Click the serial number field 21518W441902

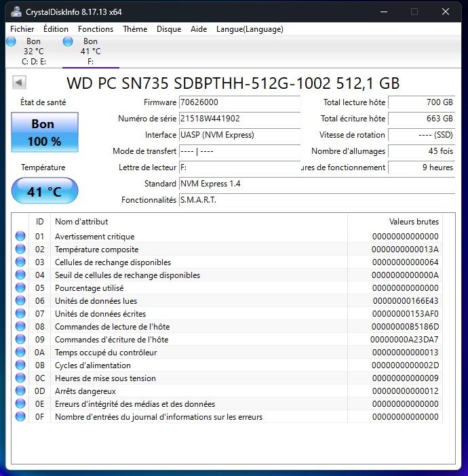tap(239, 119)
